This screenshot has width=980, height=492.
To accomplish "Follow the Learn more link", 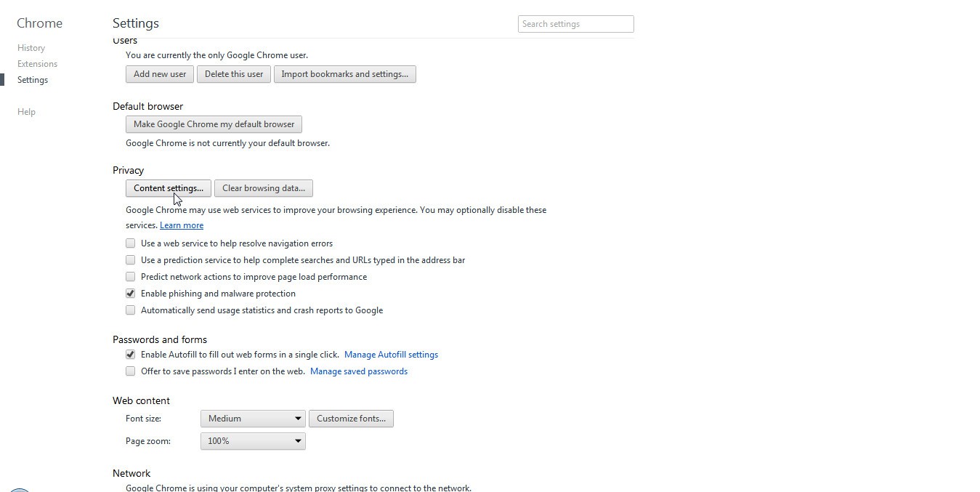I will pyautogui.click(x=182, y=225).
